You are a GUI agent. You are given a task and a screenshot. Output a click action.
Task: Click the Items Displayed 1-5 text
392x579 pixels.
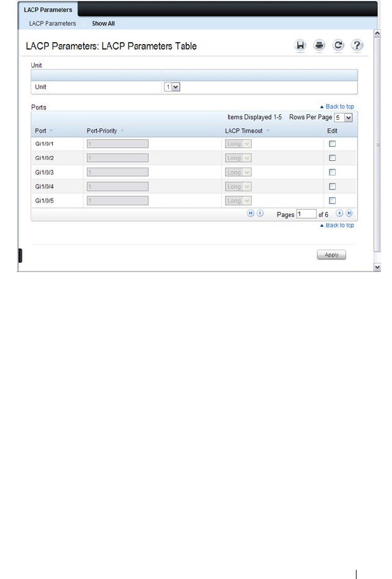coord(254,117)
